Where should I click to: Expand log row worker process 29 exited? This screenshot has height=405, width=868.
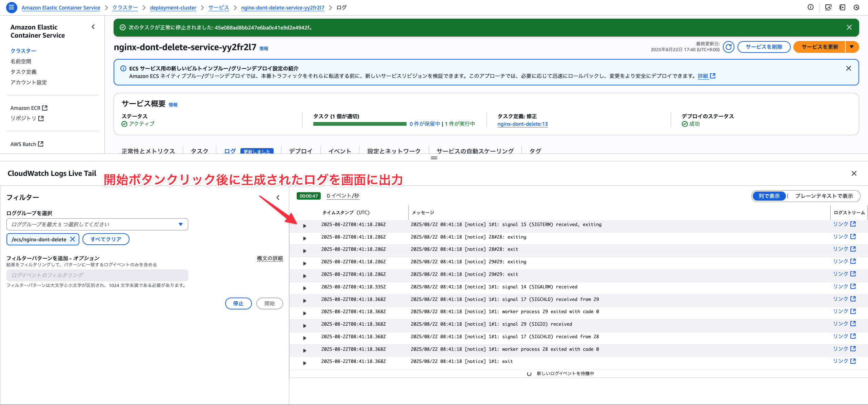click(x=304, y=313)
